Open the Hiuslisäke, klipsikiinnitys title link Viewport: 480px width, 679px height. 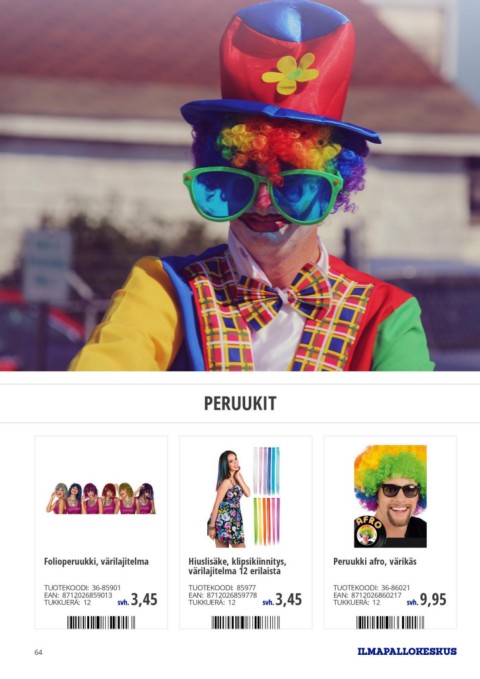[237, 566]
